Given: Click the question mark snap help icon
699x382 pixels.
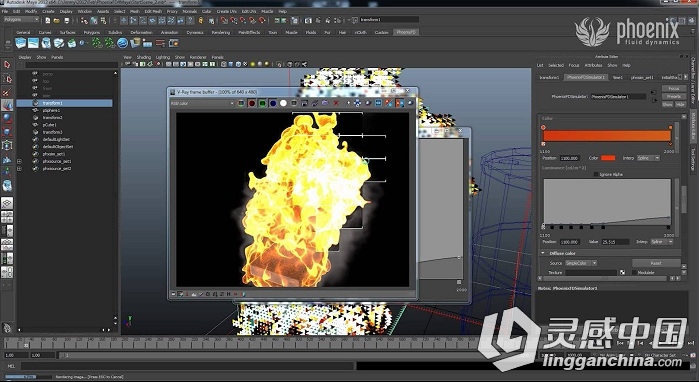Looking at the screenshot, I should (191, 20).
